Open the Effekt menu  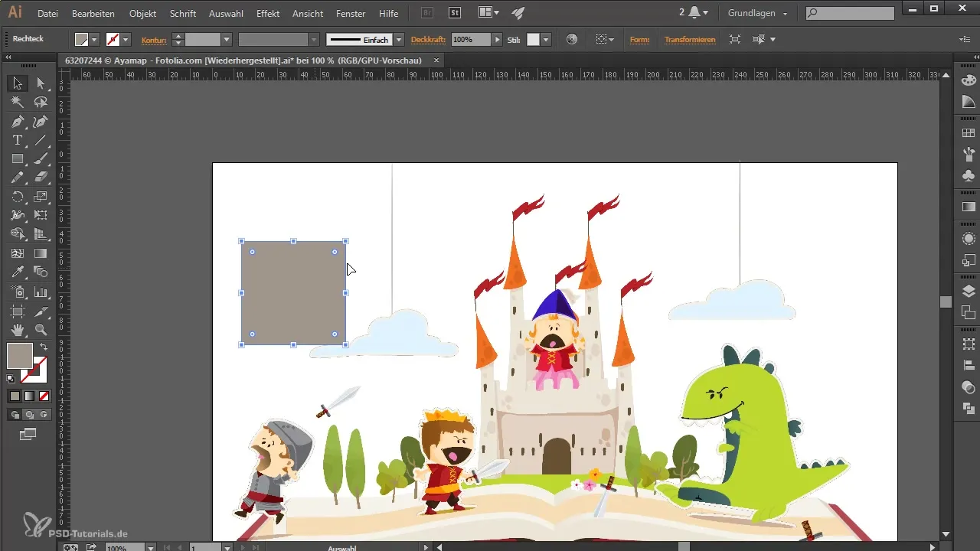[x=268, y=13]
